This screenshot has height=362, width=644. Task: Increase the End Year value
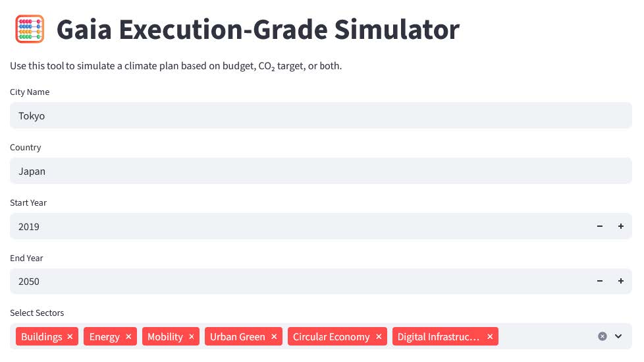tap(621, 281)
